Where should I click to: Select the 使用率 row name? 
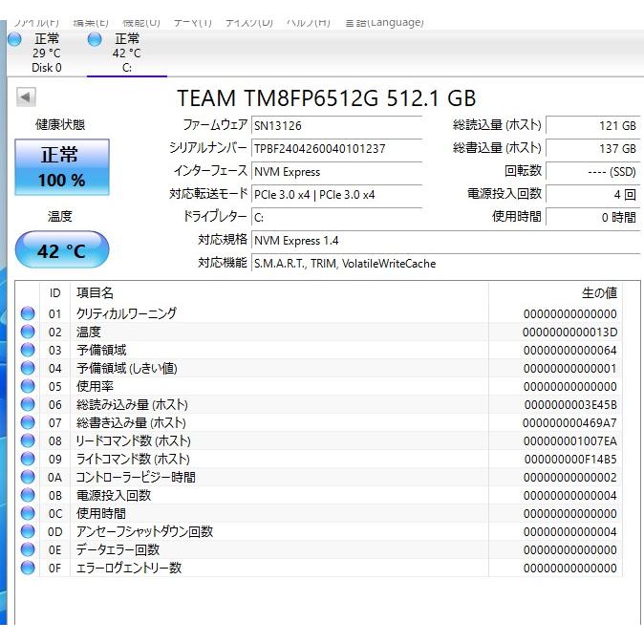[95, 386]
